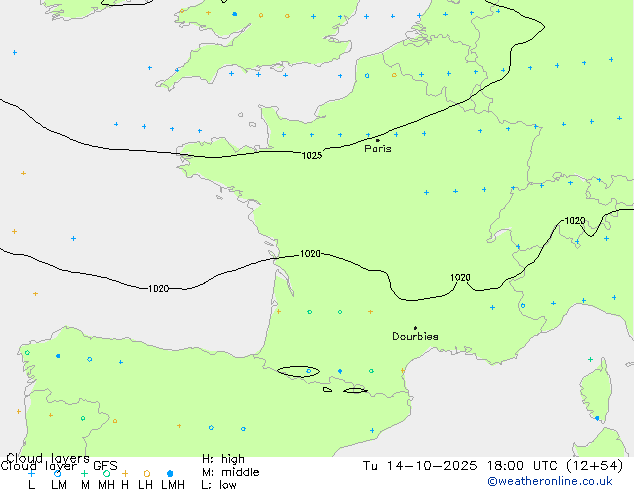634x490 pixels.
Task: Click the LMH legend label text
Action: point(173,485)
